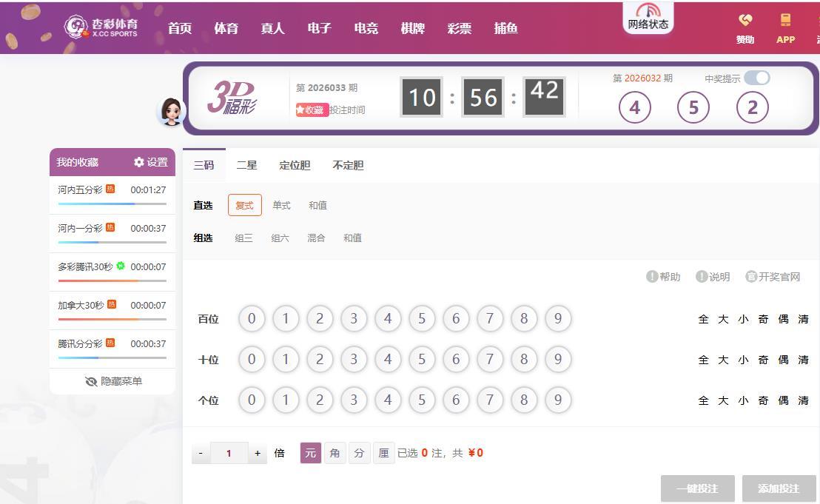Select digit 1 in units row
820x504 pixels.
286,400
